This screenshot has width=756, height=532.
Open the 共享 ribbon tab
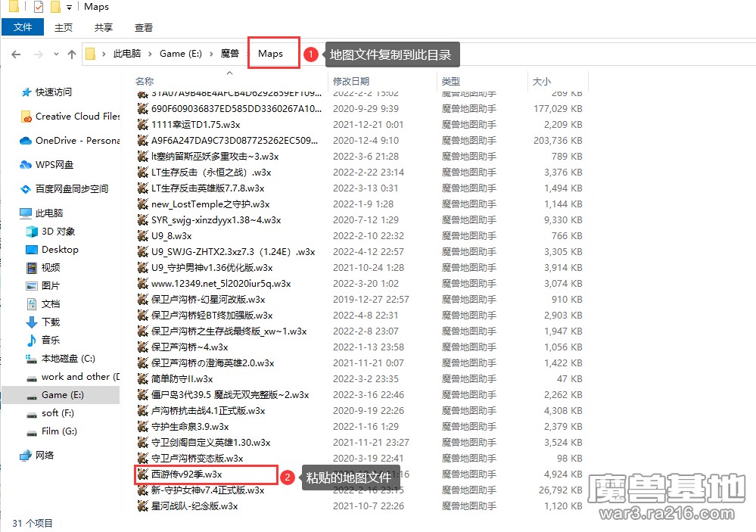click(104, 27)
